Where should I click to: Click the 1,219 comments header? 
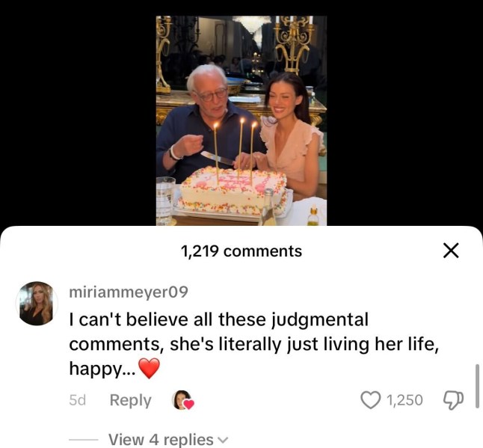(241, 251)
